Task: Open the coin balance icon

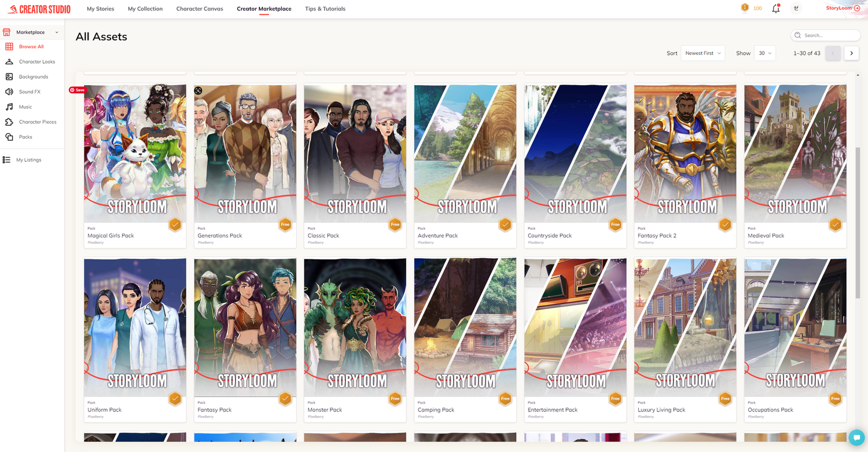Action: (x=745, y=8)
